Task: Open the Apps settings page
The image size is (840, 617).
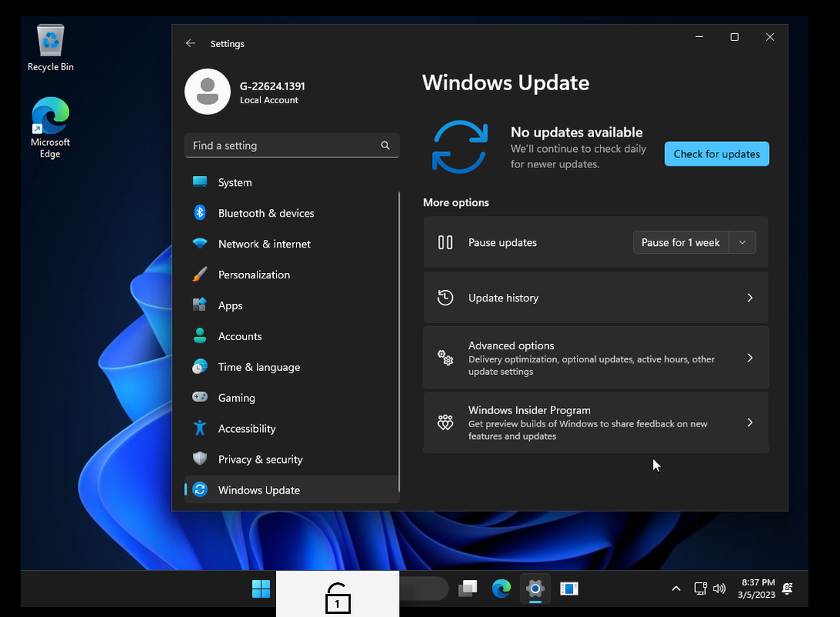Action: pos(292,305)
